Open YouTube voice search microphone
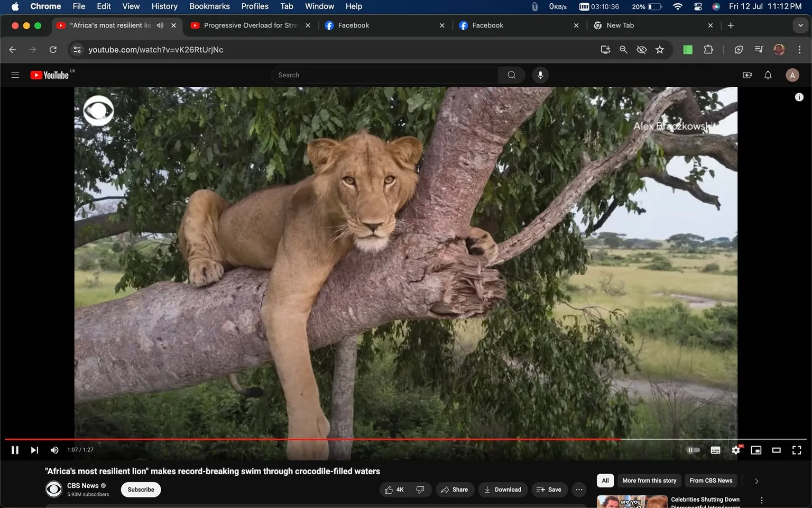Viewport: 812px width, 508px height. click(x=540, y=75)
